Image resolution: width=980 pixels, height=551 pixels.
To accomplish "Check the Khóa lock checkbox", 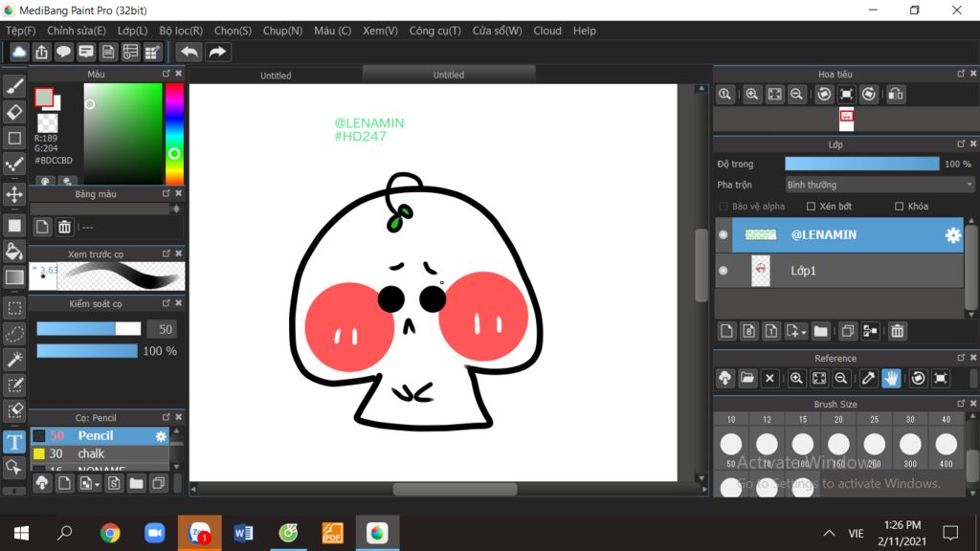I will point(899,207).
